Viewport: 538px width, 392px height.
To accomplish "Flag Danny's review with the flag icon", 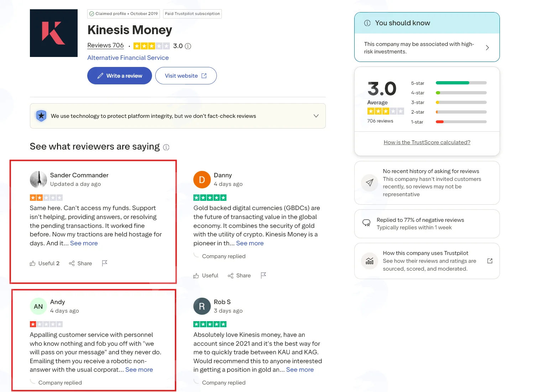I will pyautogui.click(x=263, y=275).
